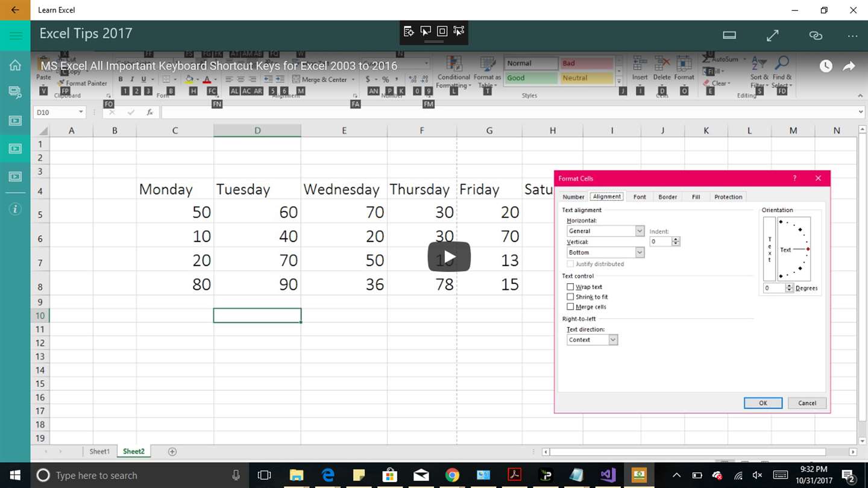Open the Name Box dropdown showing D10
This screenshot has width=868, height=488.
coord(81,112)
